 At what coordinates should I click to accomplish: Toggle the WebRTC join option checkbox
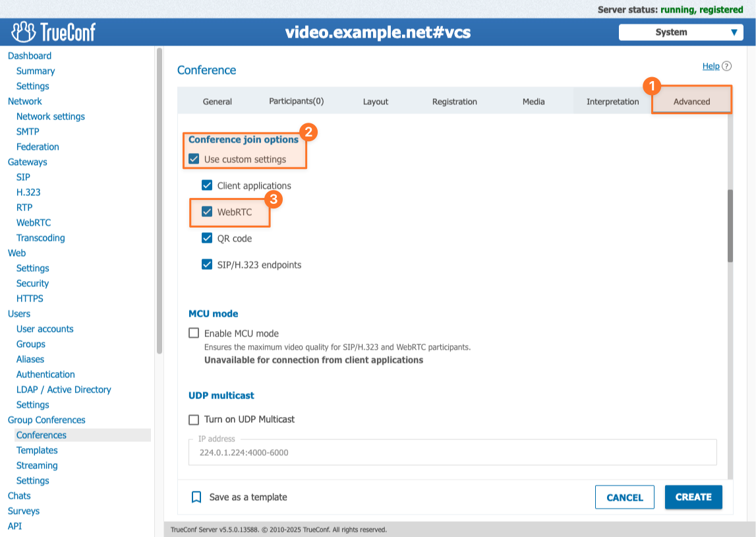207,212
